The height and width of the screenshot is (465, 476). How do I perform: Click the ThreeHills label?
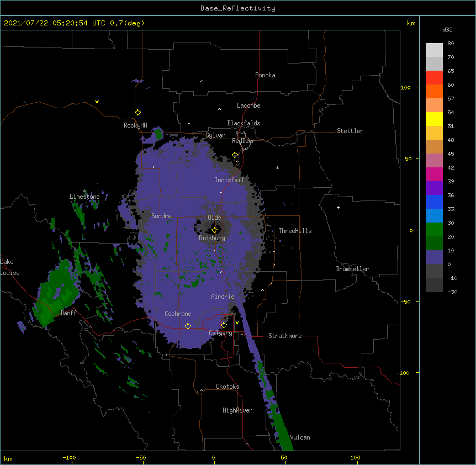click(295, 231)
